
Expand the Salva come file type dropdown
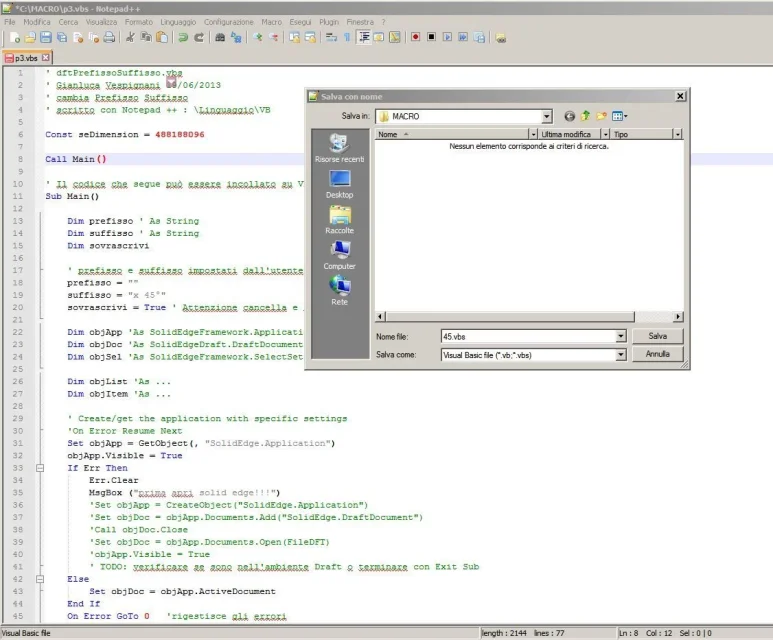pos(621,355)
